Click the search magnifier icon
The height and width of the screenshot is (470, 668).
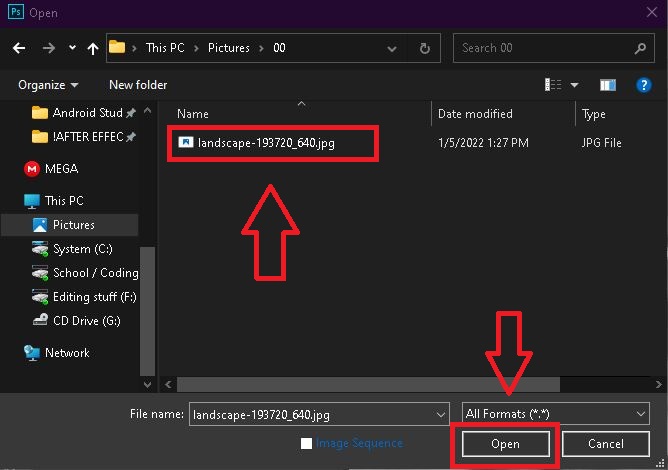[x=641, y=47]
